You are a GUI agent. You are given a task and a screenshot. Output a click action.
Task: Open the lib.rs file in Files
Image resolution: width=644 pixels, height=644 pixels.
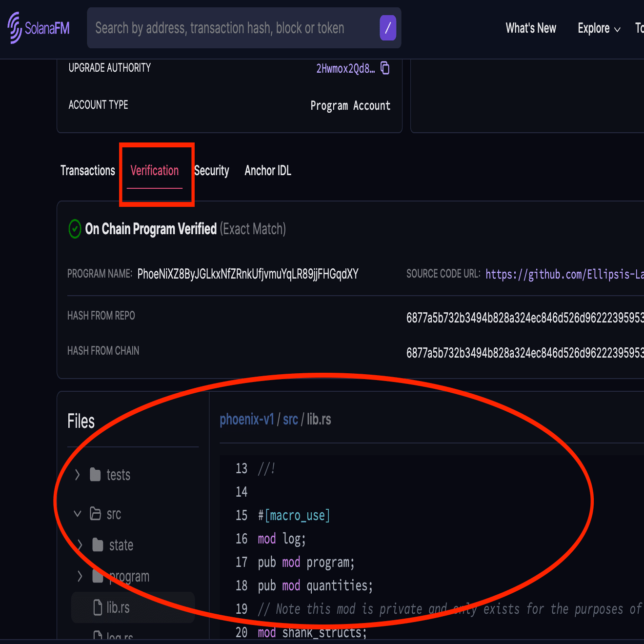point(133,607)
